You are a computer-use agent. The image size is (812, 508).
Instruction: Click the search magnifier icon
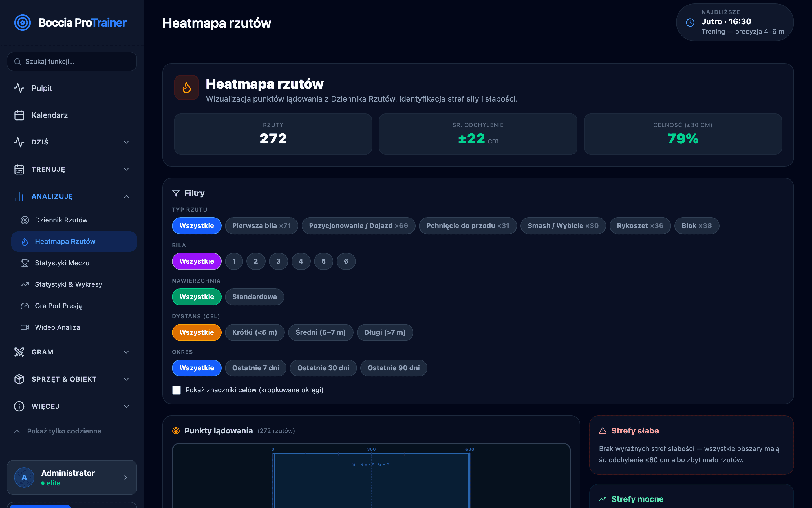[17, 62]
